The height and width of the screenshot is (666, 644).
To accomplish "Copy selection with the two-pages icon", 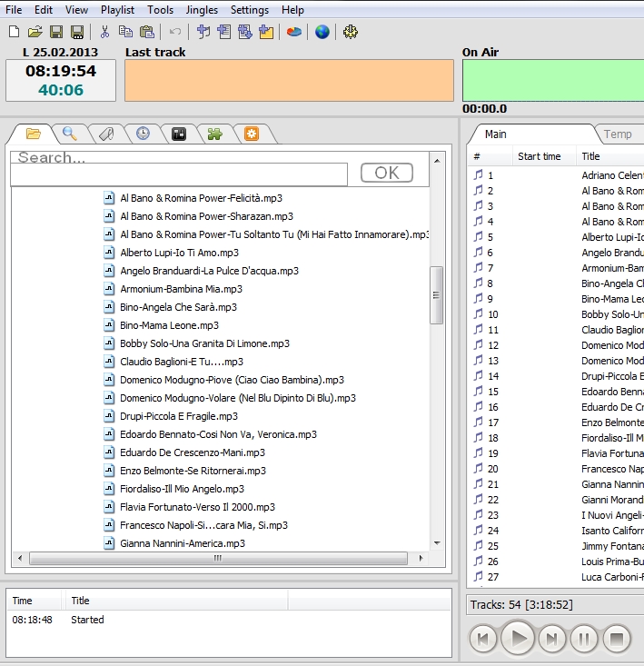I will [125, 32].
